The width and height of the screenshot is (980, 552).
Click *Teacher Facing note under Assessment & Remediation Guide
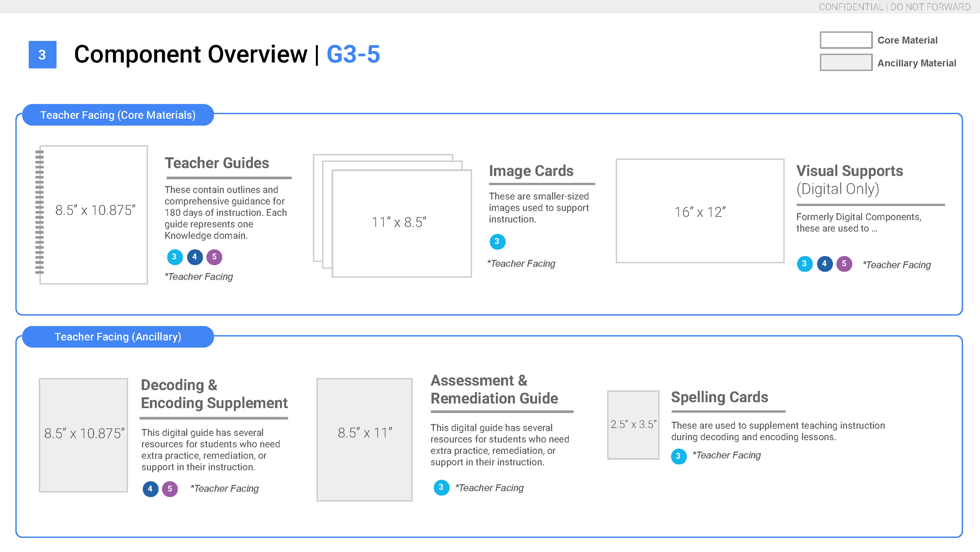click(490, 488)
